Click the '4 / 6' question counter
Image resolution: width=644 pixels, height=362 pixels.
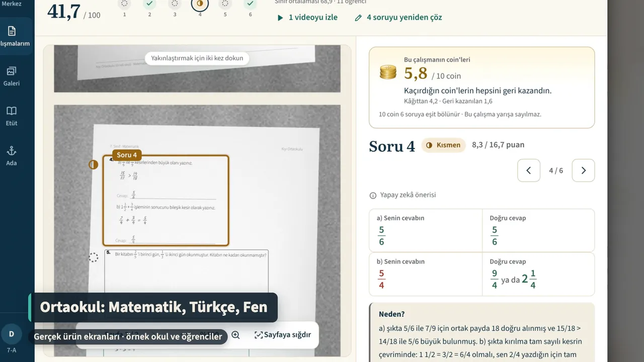[x=556, y=171]
